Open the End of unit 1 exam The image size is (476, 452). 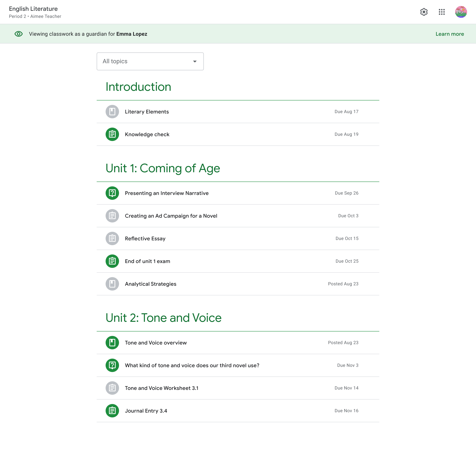click(x=147, y=261)
